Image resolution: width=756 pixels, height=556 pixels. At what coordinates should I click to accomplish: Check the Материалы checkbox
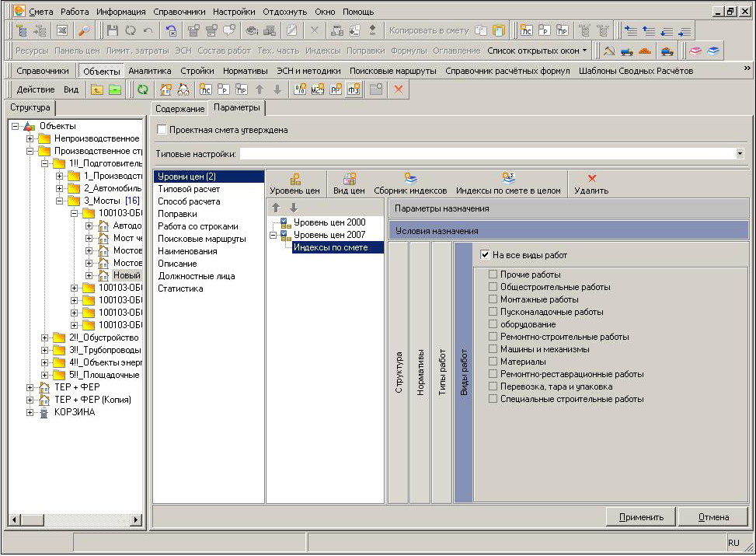coord(493,362)
